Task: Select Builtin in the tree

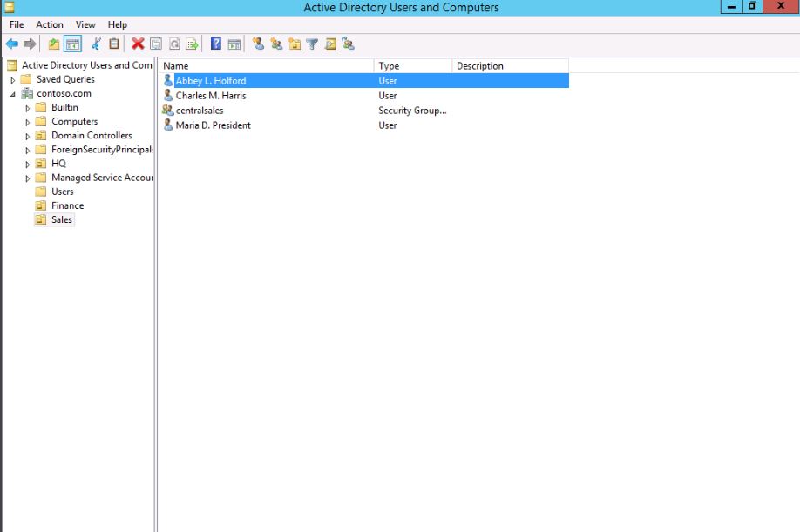Action: 64,107
